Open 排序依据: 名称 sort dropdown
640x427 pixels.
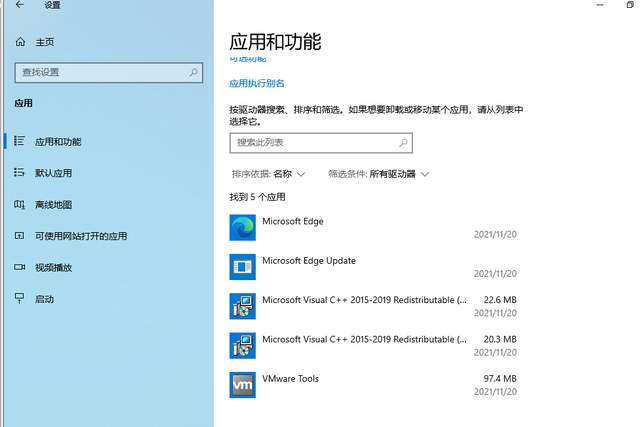click(268, 174)
